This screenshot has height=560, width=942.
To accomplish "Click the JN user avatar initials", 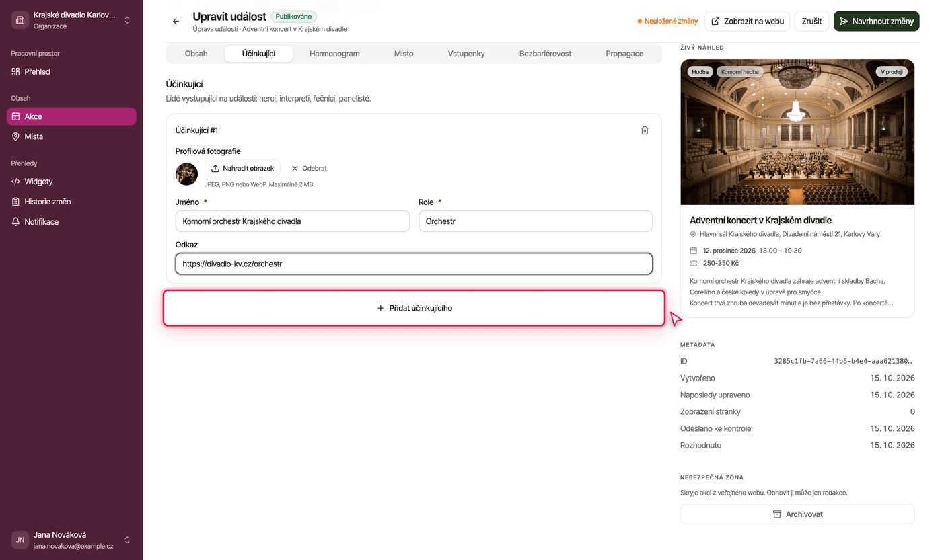I will click(x=20, y=540).
